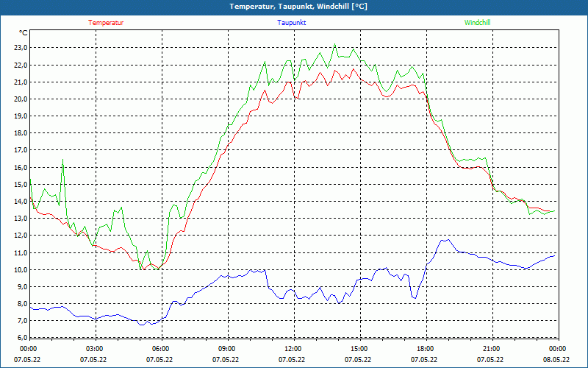Click the '23,0' y-axis value

(21, 48)
